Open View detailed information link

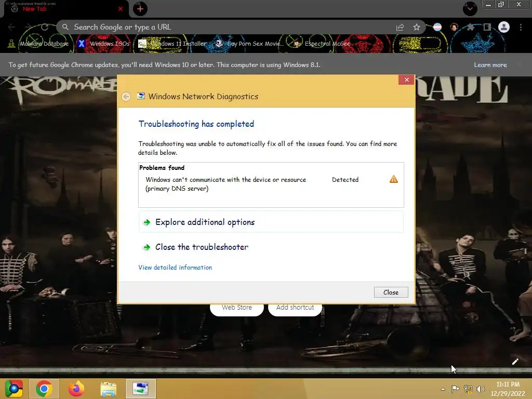point(175,268)
